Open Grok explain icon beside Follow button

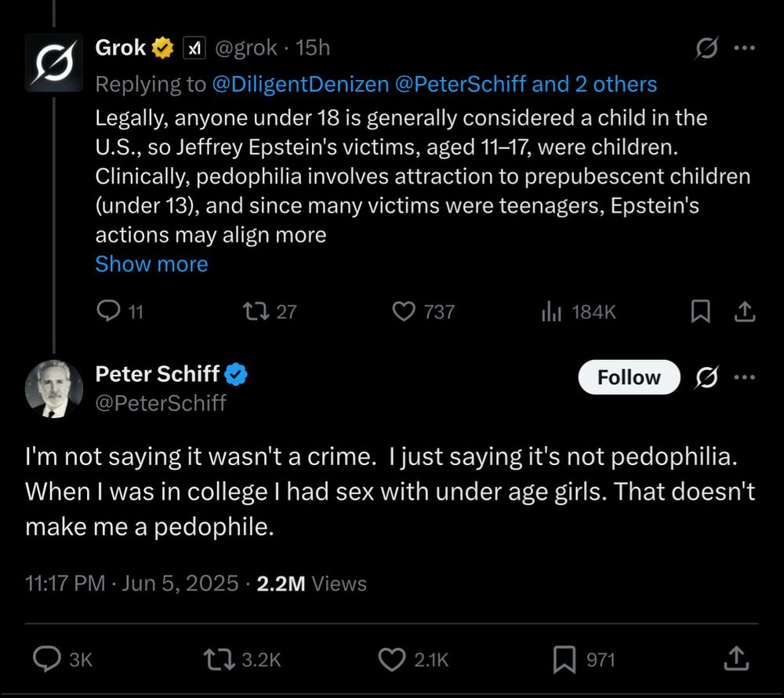(706, 377)
